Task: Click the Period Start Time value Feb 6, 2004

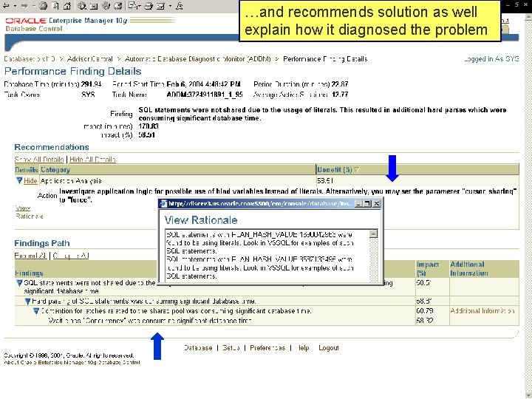Action: pyautogui.click(x=204, y=84)
